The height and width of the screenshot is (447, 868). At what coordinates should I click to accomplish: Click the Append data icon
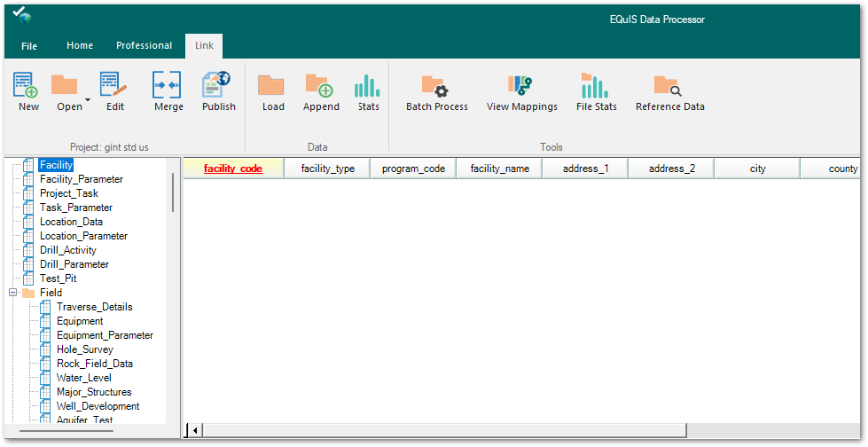coord(319,86)
